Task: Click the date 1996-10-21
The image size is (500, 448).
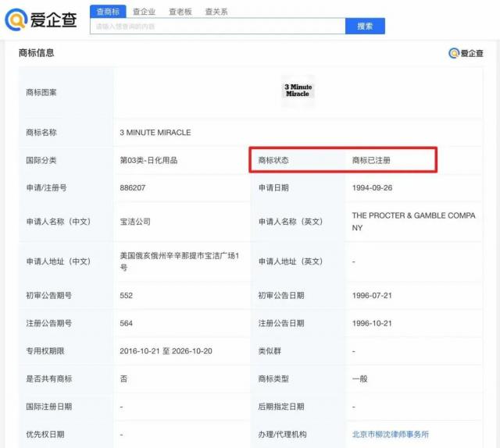Action: click(x=372, y=323)
